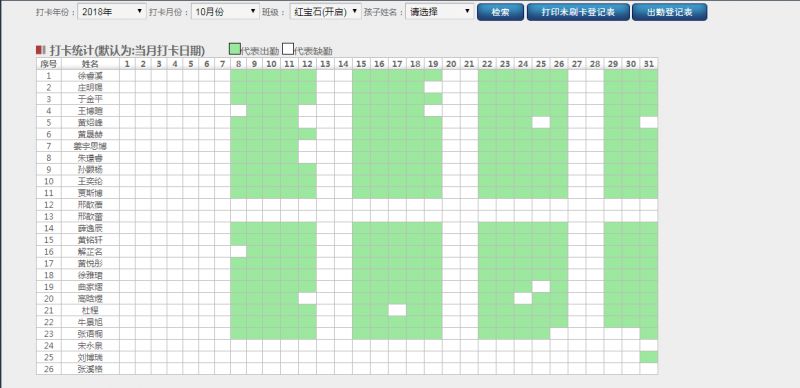Click the 序号 cell numbered 20
Screen dimensions: 800x388
pos(49,299)
